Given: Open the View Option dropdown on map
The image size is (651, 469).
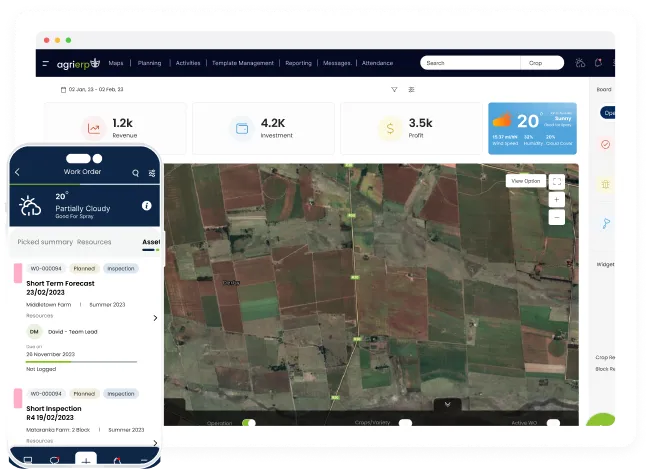Looking at the screenshot, I should (x=526, y=181).
